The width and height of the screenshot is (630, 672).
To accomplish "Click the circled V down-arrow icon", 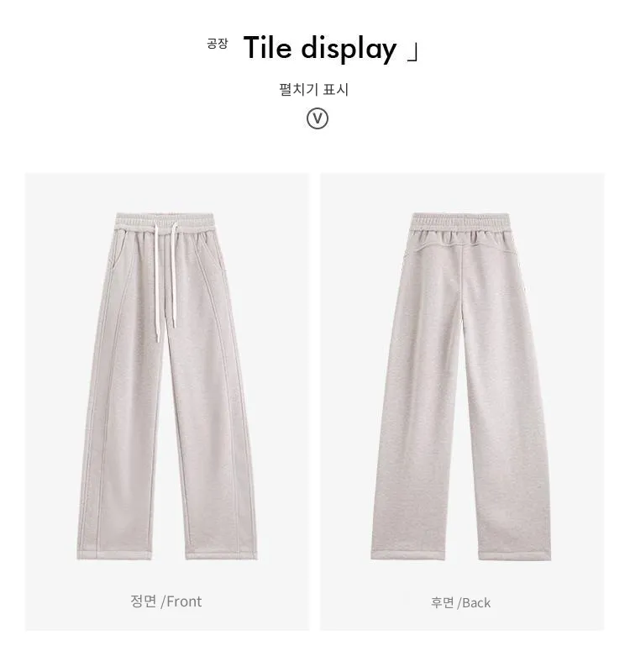I will click(318, 118).
